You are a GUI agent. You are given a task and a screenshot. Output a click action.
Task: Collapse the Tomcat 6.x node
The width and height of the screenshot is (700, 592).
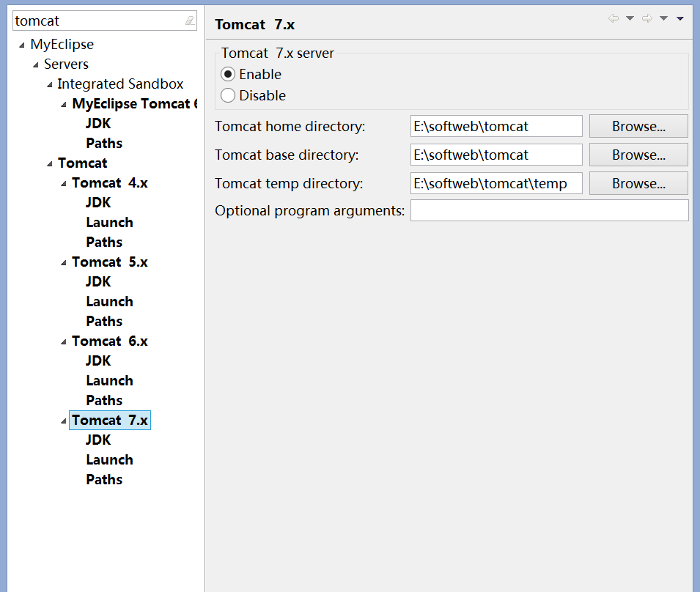click(x=63, y=342)
